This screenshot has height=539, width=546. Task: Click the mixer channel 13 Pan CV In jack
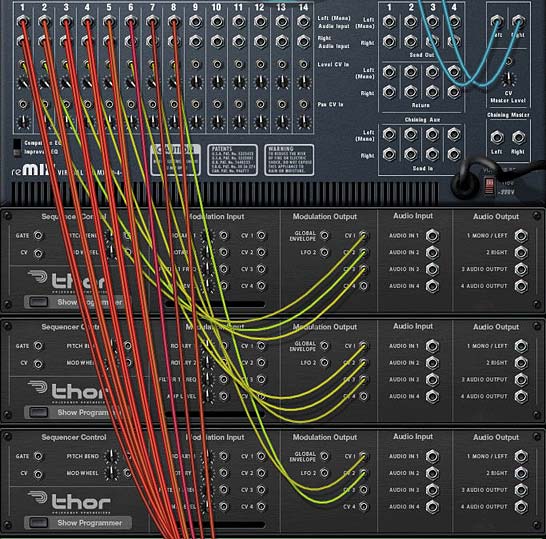click(282, 104)
